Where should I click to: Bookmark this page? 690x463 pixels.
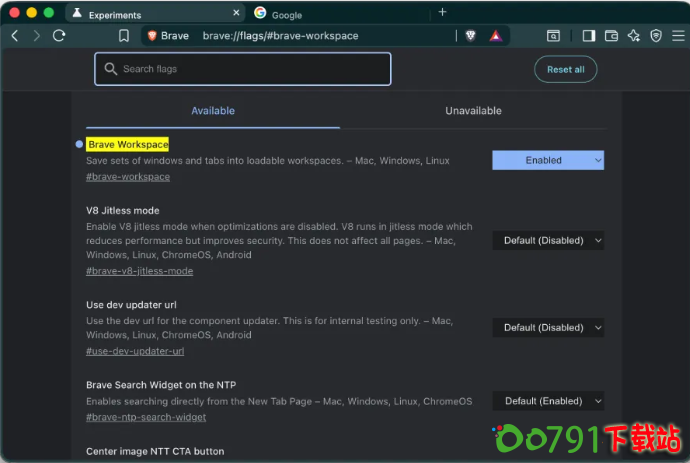point(124,36)
